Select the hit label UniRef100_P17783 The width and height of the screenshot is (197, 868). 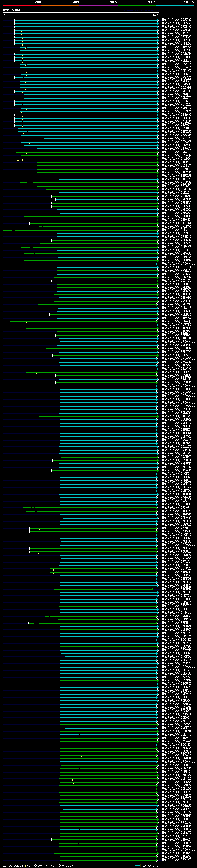click(x=177, y=325)
